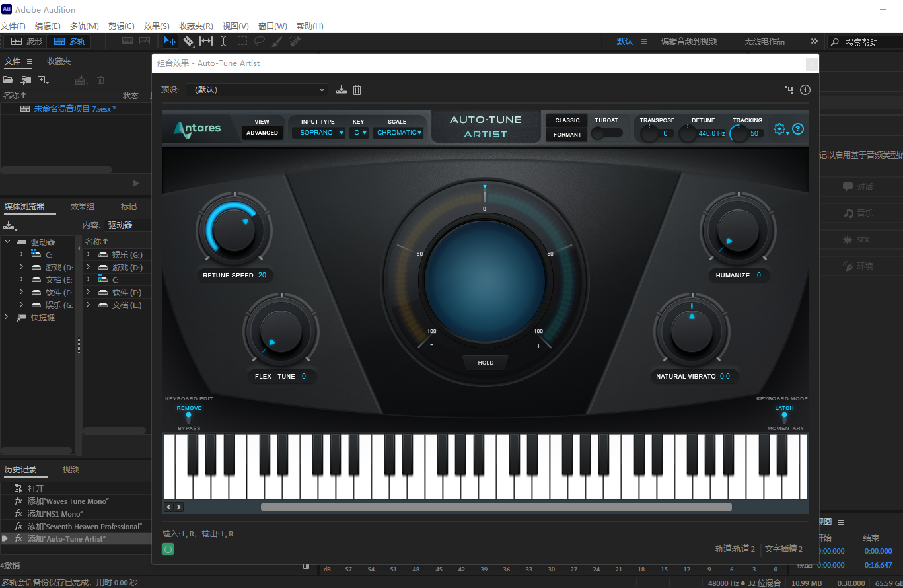
Task: Select the Lasso Selection tool
Action: [260, 41]
